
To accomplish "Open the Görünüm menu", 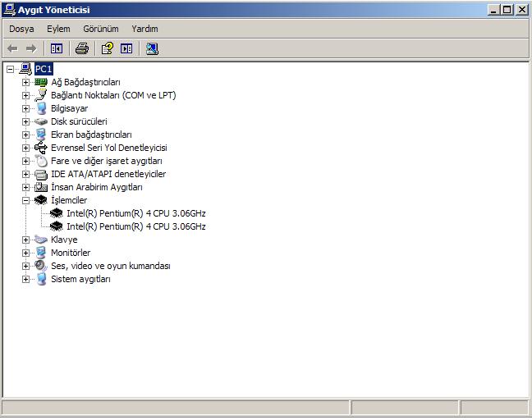I will pyautogui.click(x=100, y=29).
